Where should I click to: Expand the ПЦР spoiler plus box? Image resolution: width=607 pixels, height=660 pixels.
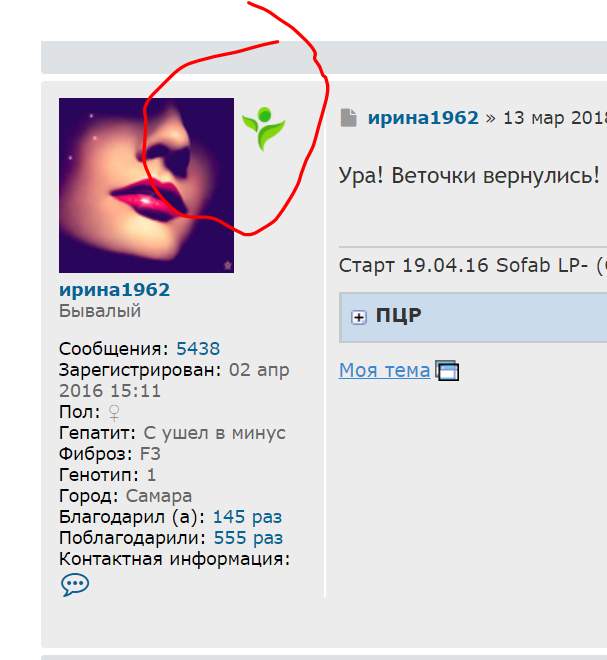click(x=359, y=317)
